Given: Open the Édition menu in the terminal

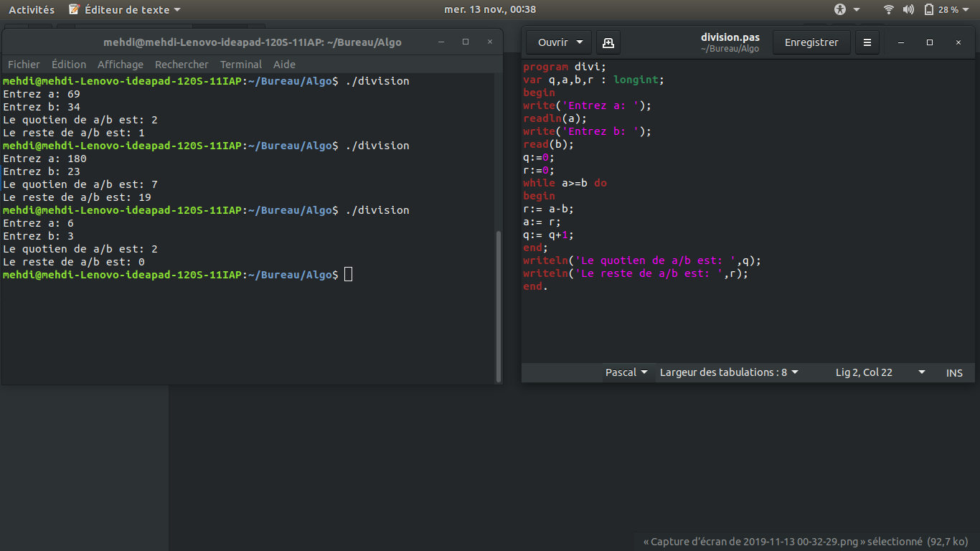Looking at the screenshot, I should tap(69, 65).
